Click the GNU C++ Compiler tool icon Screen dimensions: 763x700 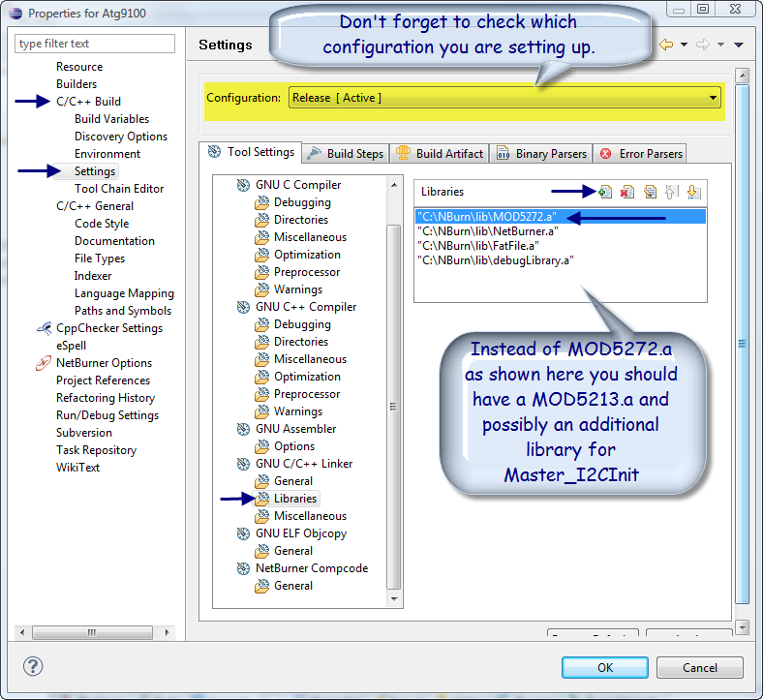tap(243, 307)
